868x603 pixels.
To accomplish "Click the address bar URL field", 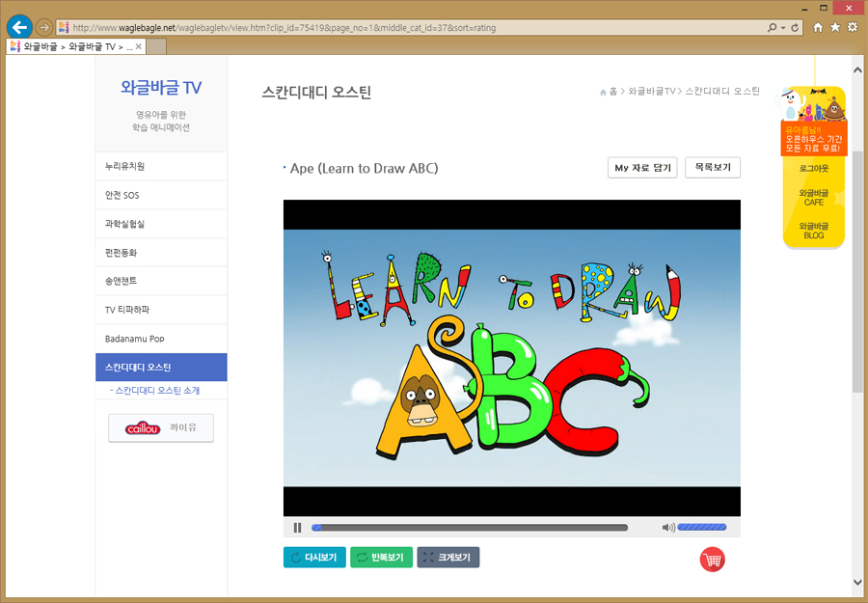I will 410,28.
